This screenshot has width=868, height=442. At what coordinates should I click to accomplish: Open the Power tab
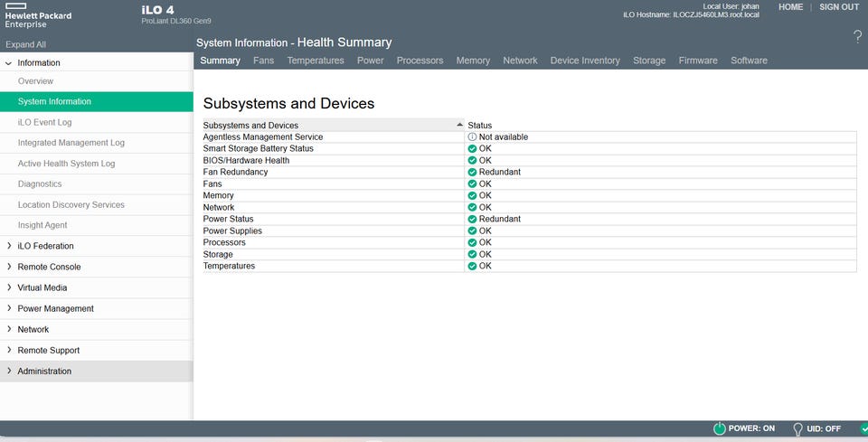tap(371, 61)
